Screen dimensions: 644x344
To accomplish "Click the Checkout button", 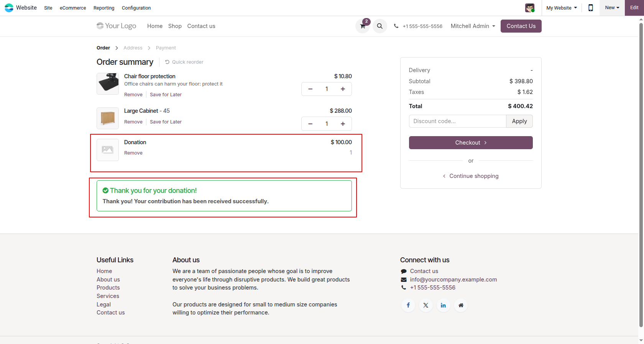I will click(x=471, y=143).
